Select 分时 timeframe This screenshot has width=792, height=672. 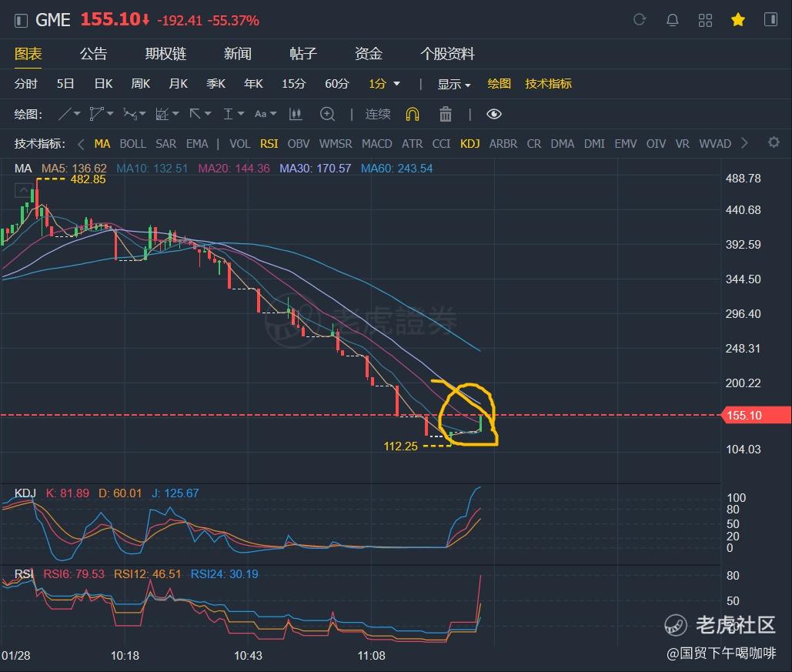tap(25, 83)
